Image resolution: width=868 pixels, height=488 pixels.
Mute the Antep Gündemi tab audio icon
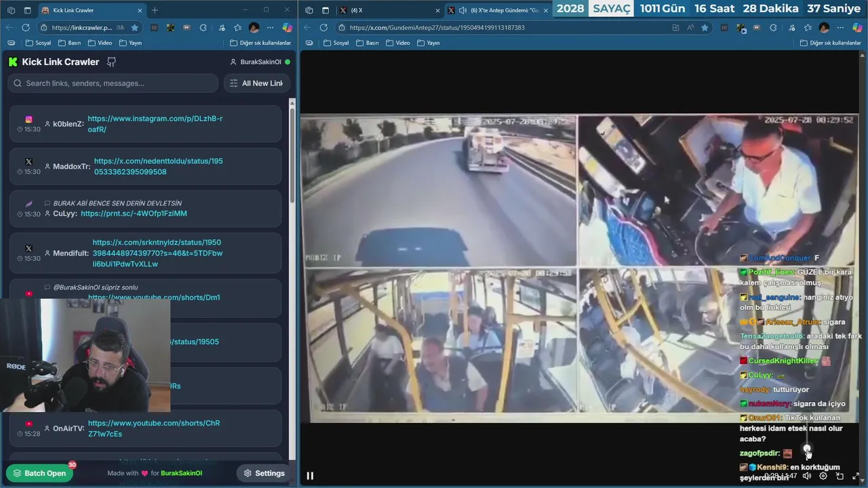tap(463, 10)
